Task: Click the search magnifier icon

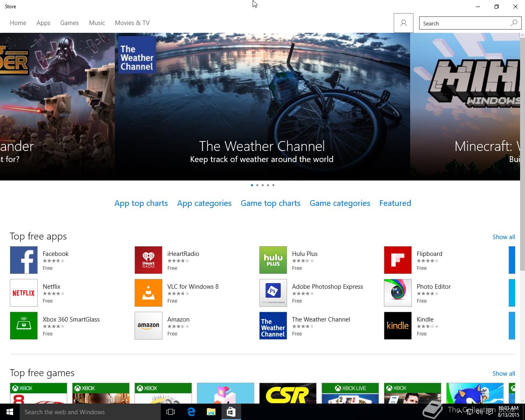Action: (514, 23)
